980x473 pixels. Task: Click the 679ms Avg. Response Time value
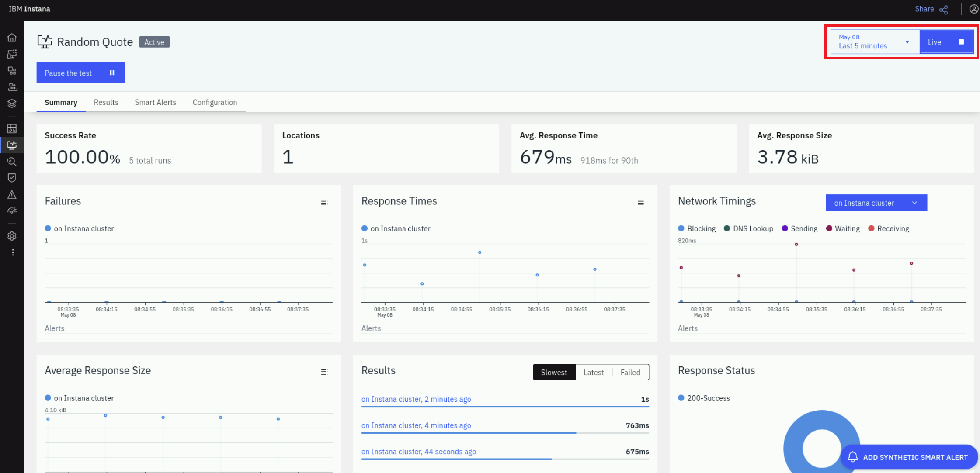pos(546,157)
